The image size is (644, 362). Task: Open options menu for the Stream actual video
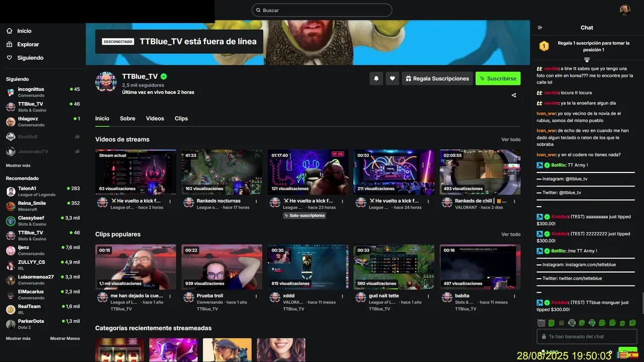(x=170, y=201)
